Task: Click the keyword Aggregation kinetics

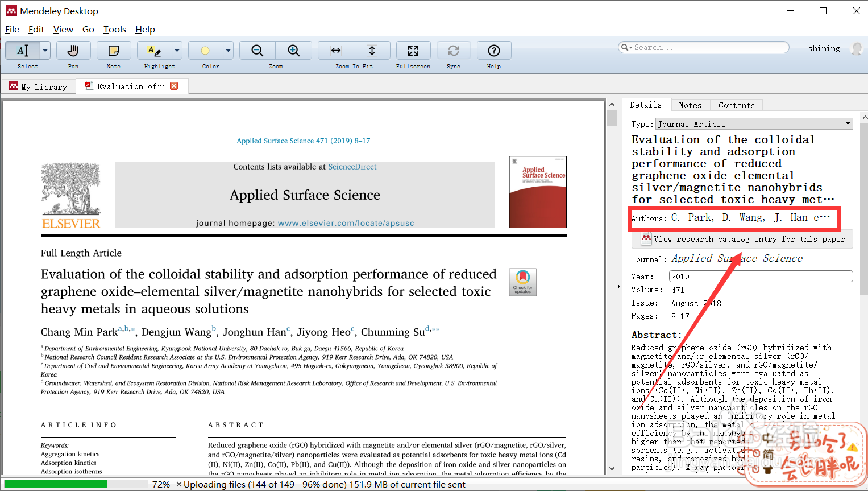Action: pos(70,454)
